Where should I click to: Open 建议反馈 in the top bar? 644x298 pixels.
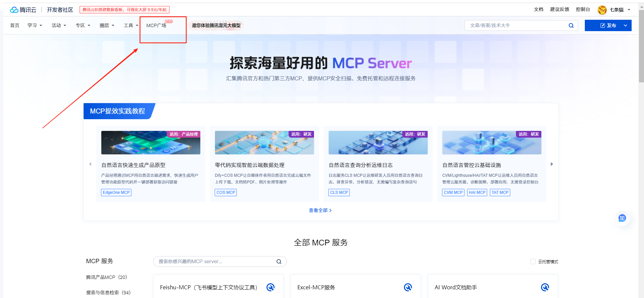559,9
